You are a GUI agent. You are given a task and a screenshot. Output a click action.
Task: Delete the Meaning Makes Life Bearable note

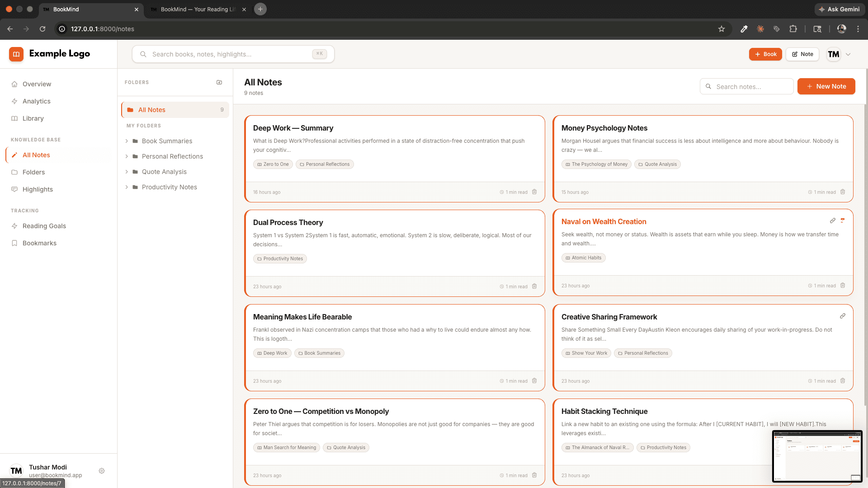534,381
